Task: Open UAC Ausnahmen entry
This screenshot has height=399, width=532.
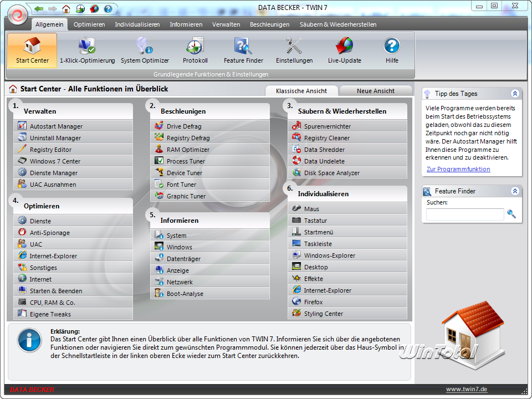Action: coord(73,184)
